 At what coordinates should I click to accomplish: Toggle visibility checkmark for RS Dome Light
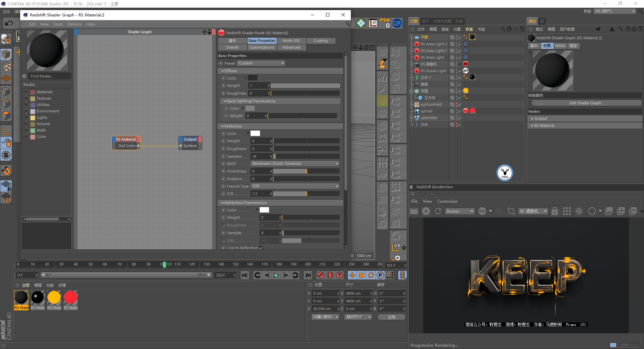coord(460,71)
